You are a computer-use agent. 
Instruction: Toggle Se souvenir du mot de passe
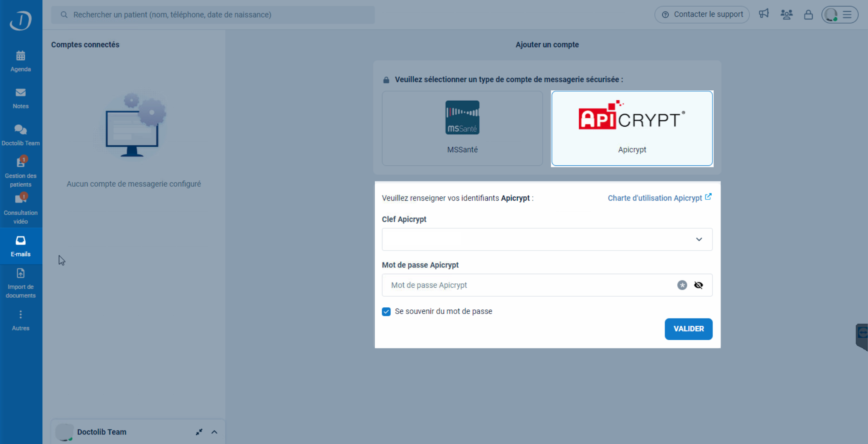coord(386,312)
